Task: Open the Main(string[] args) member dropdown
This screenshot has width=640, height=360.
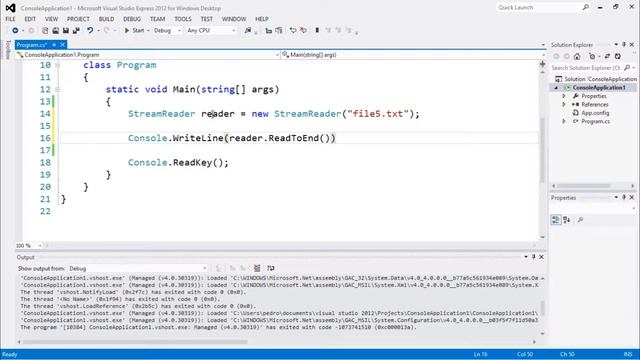Action: 413,55
